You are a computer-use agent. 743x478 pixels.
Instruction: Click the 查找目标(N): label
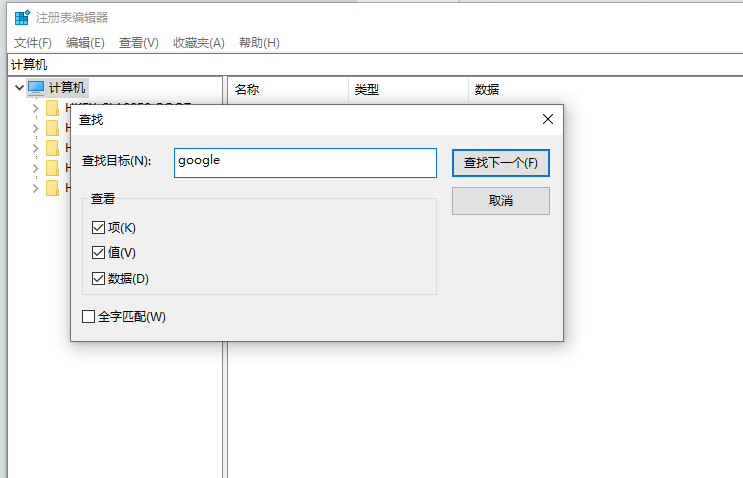point(117,161)
